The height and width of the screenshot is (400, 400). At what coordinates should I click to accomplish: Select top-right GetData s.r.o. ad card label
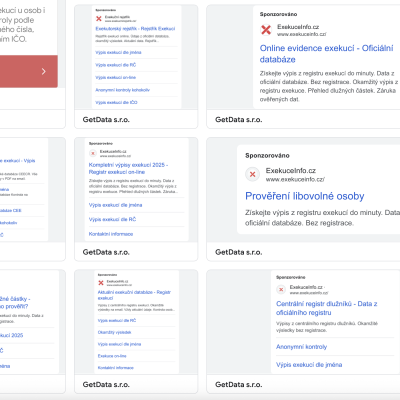(239, 119)
